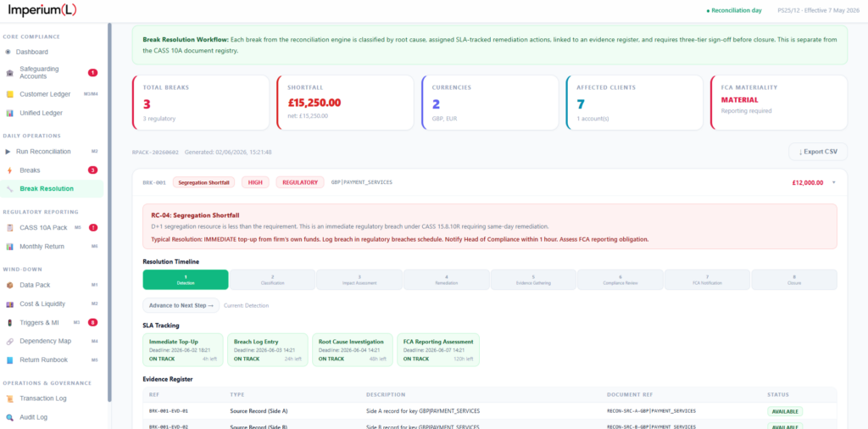Click the red badge 3 on Breaks
The height and width of the screenshot is (429, 868).
[x=92, y=170]
